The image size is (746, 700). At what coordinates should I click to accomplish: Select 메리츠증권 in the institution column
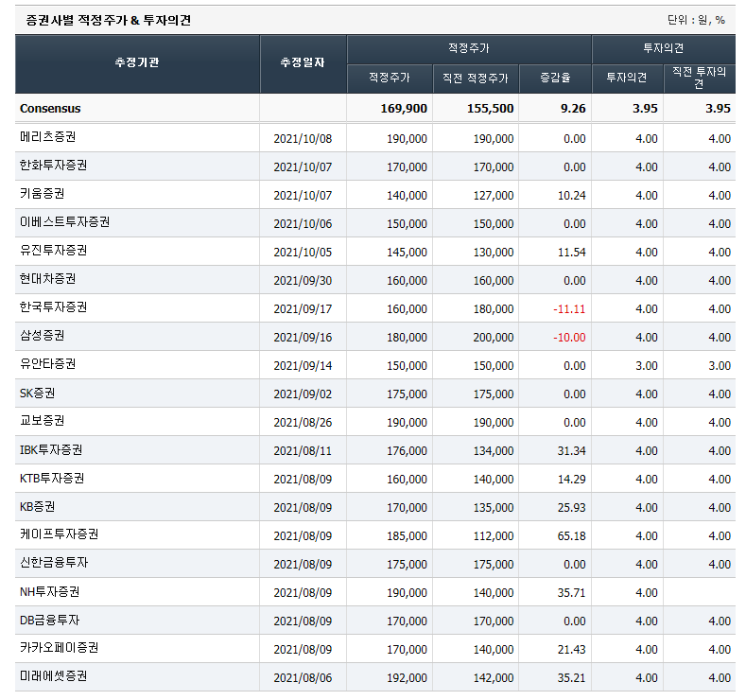(x=47, y=137)
